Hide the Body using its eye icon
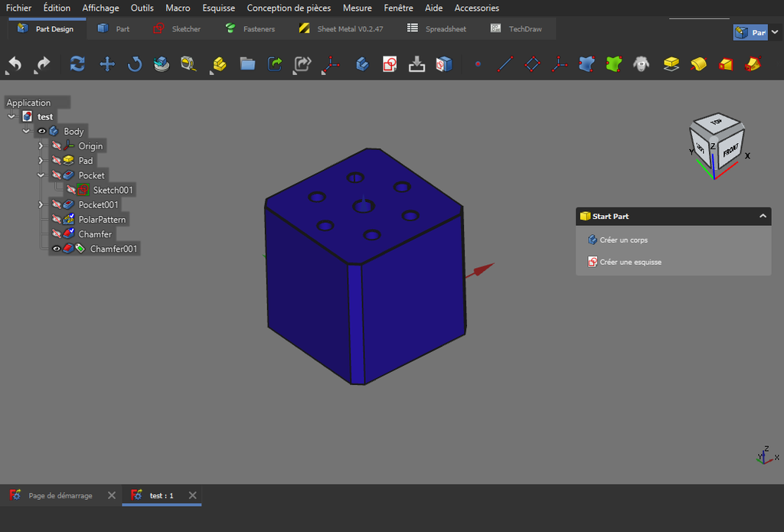The image size is (784, 532). point(42,132)
